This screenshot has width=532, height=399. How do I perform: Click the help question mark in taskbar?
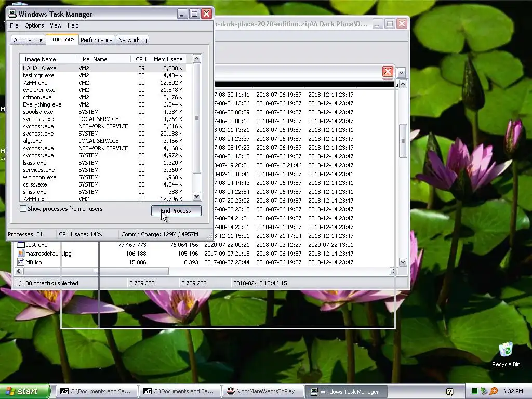(450, 392)
